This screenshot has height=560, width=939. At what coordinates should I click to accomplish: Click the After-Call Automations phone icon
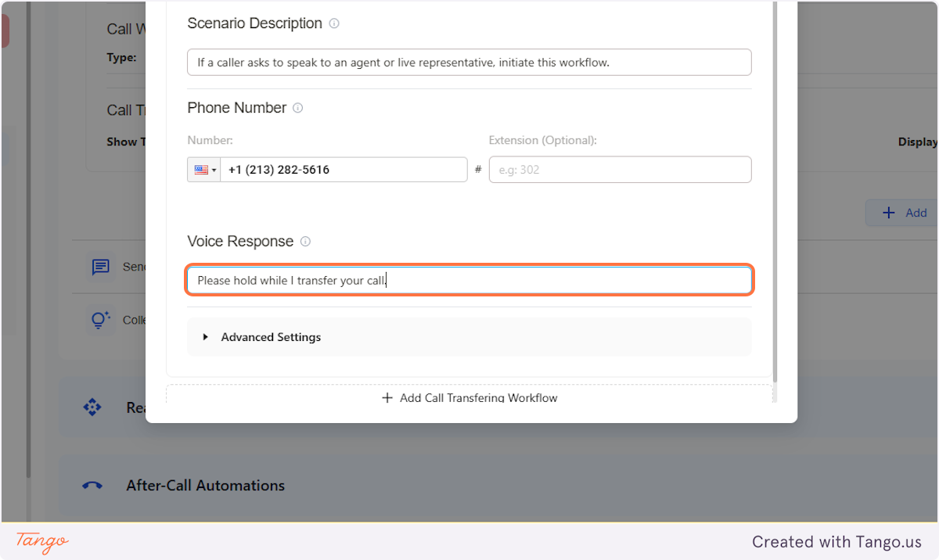[x=92, y=486]
